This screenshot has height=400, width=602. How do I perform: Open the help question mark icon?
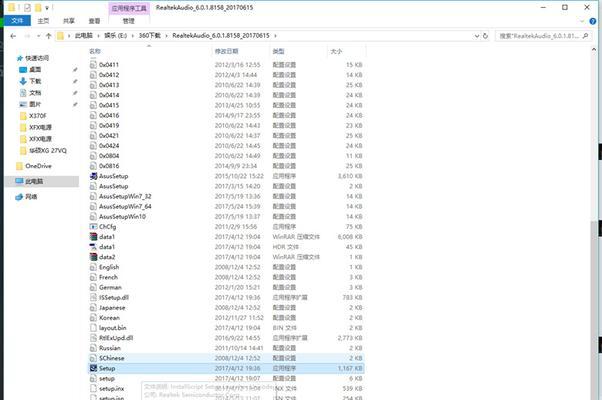coord(593,21)
